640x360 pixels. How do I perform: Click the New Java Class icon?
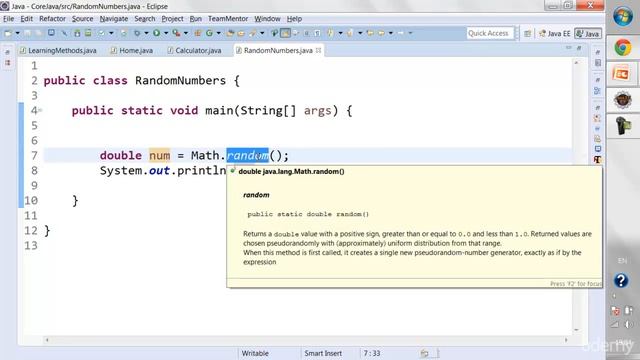pos(209,33)
